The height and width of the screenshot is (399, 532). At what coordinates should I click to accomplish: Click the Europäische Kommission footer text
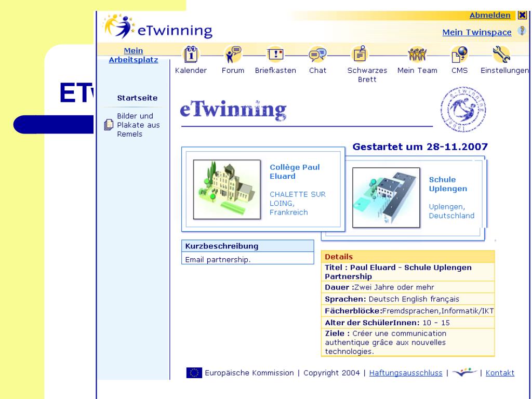[x=249, y=373]
